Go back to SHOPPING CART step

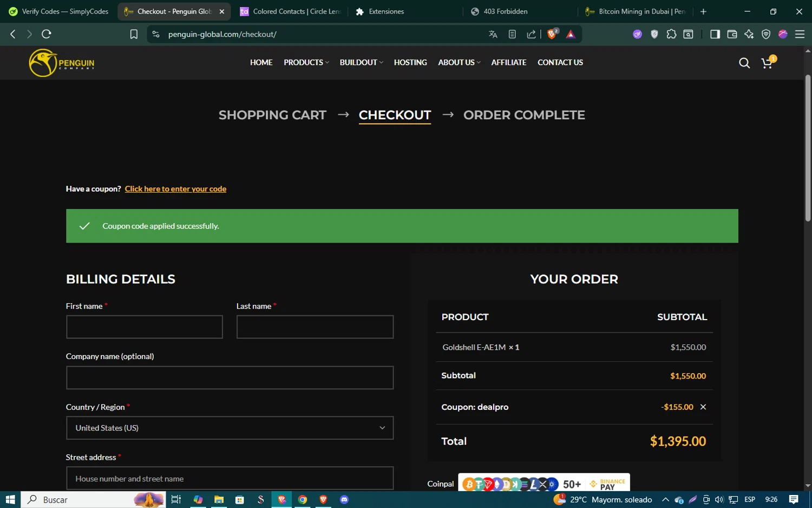(x=272, y=115)
